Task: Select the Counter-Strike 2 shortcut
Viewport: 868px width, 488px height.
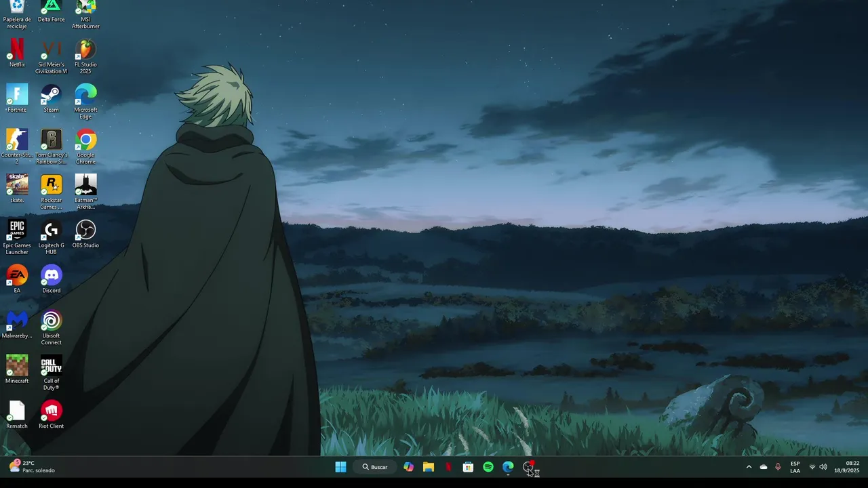Action: point(17,147)
